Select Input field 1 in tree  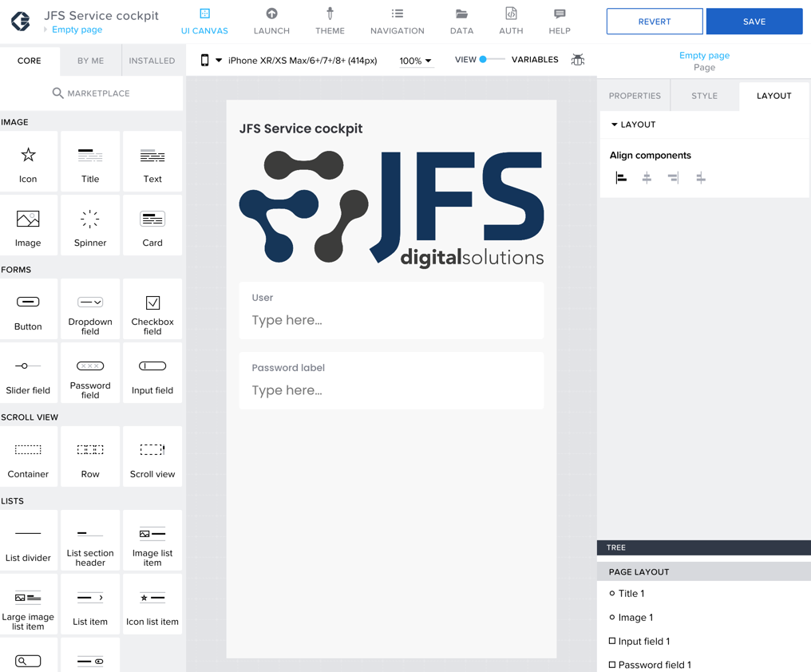[x=643, y=641]
